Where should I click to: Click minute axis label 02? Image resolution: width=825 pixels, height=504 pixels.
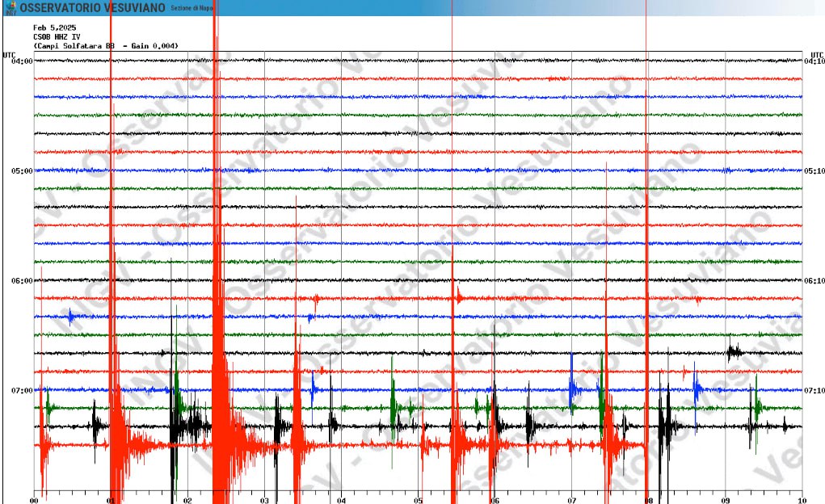tap(187, 500)
